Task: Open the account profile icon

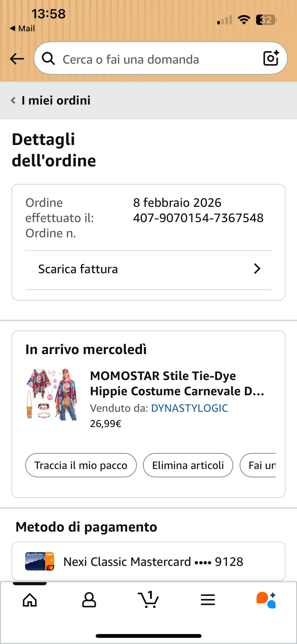Action: point(89,600)
